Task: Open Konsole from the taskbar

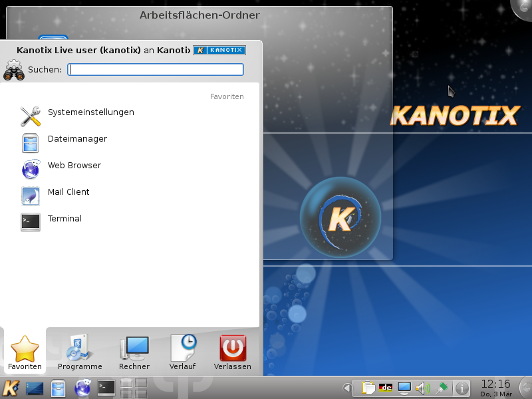Action: coord(104,388)
